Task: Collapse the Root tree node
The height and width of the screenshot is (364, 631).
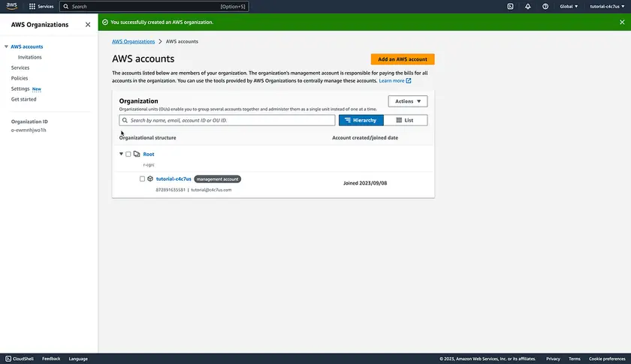Action: pos(121,154)
